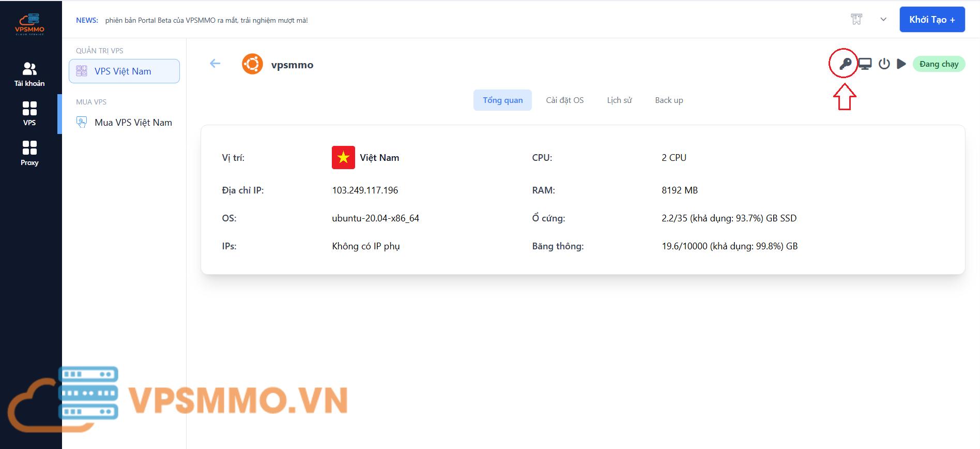Image resolution: width=980 pixels, height=449 pixels.
Task: Switch to the Back up tab
Action: (x=669, y=100)
